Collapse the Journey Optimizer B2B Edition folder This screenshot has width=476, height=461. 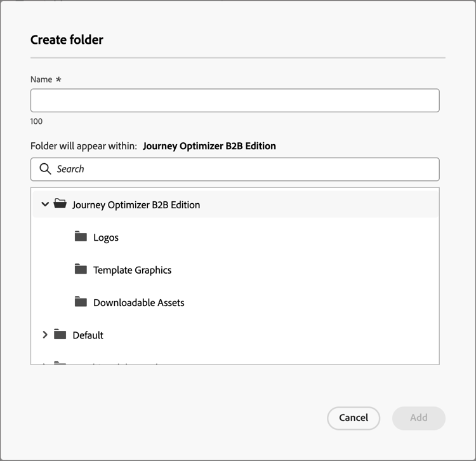(x=45, y=204)
